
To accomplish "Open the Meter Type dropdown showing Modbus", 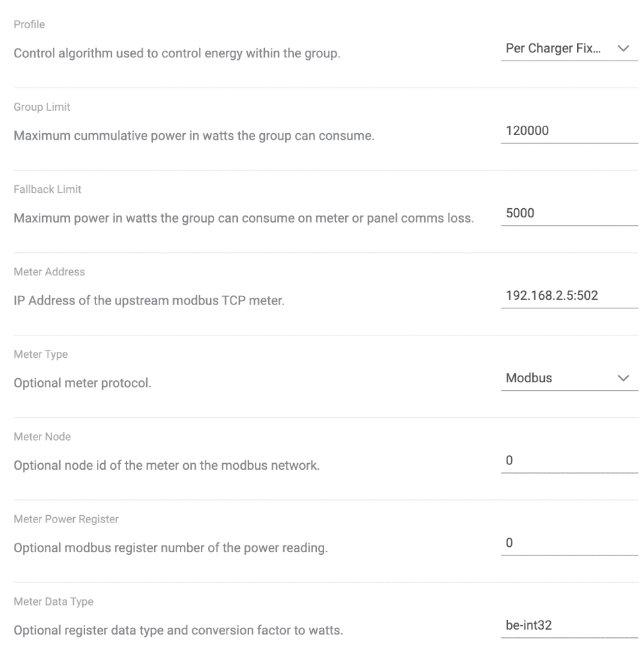I will click(x=569, y=378).
